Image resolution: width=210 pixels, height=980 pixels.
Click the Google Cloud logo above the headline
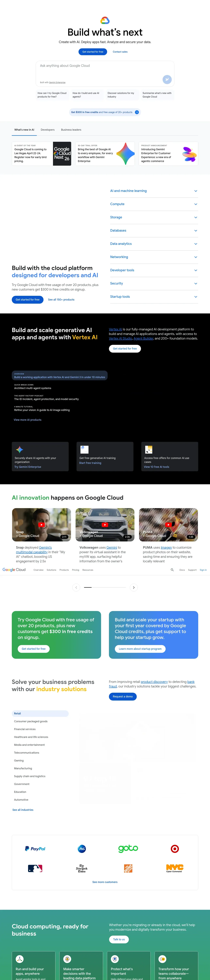coord(105,21)
